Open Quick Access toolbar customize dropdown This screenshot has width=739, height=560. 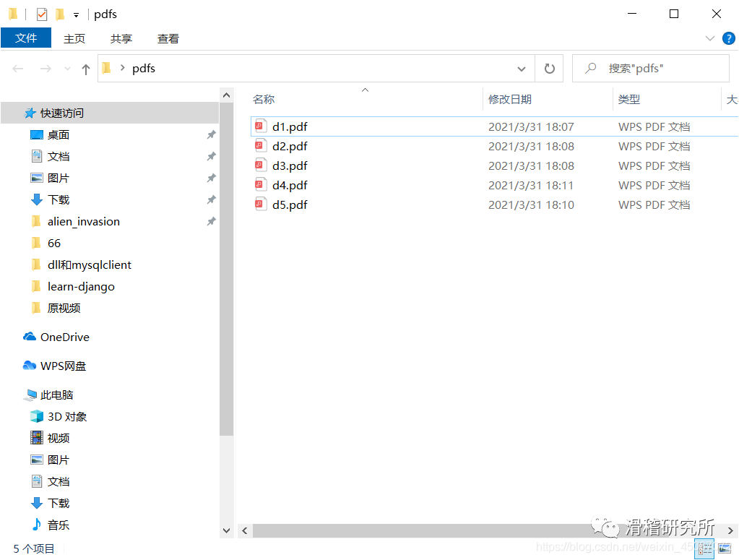[76, 14]
